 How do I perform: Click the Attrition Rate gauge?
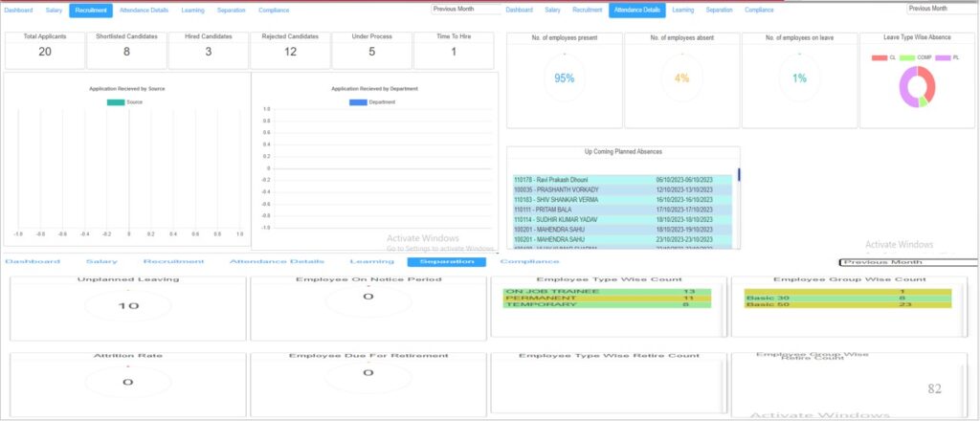pos(127,382)
